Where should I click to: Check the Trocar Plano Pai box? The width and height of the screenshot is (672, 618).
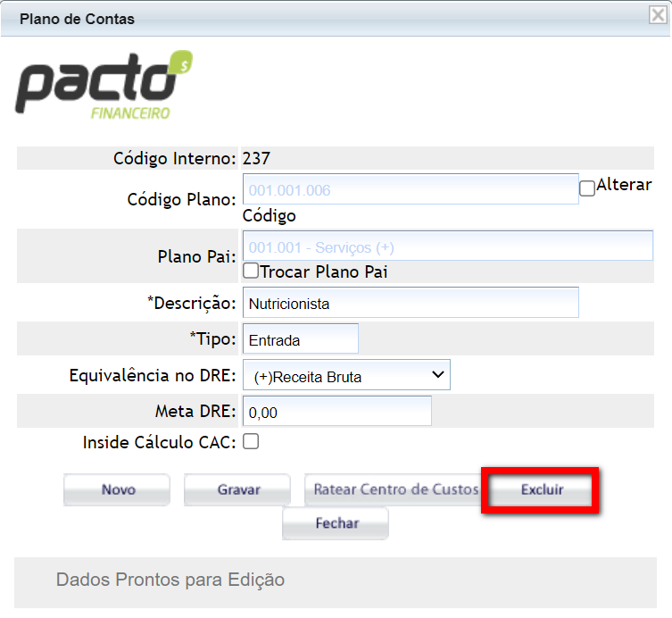point(251,271)
